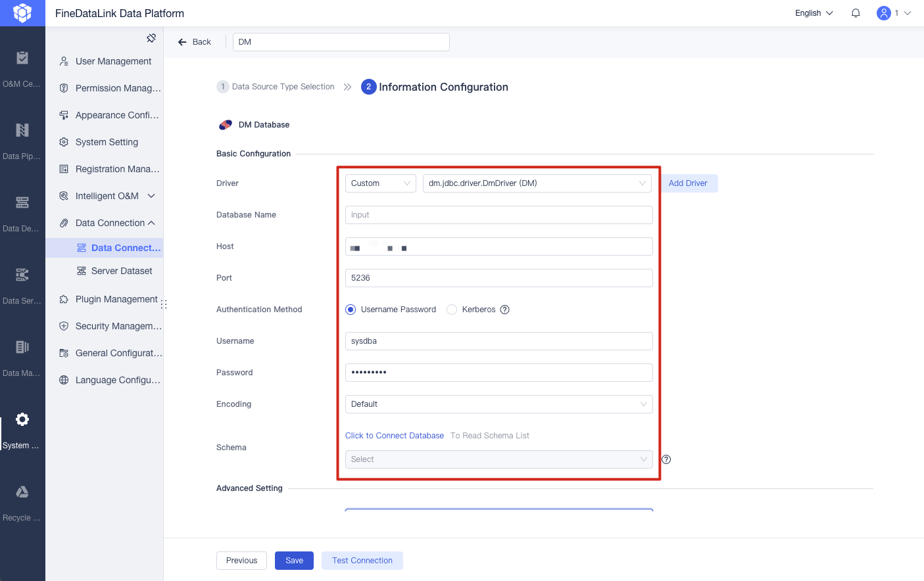The height and width of the screenshot is (581, 924).
Task: Open User Management menu item
Action: tap(105, 61)
